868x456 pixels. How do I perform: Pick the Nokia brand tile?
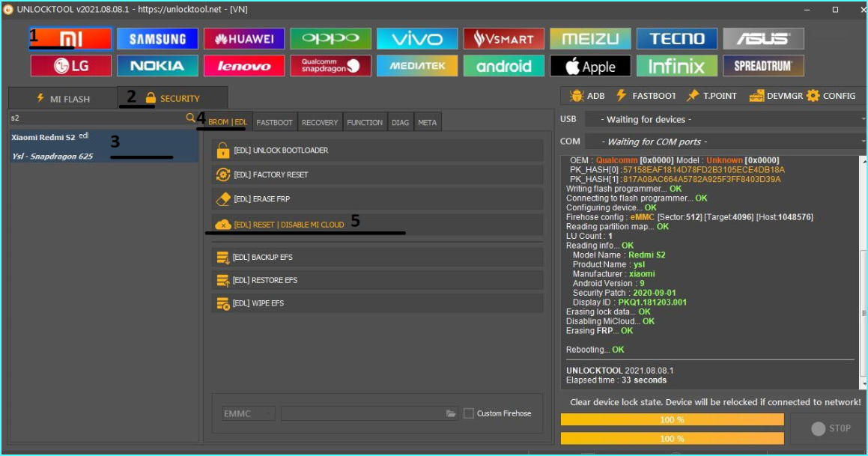click(157, 66)
